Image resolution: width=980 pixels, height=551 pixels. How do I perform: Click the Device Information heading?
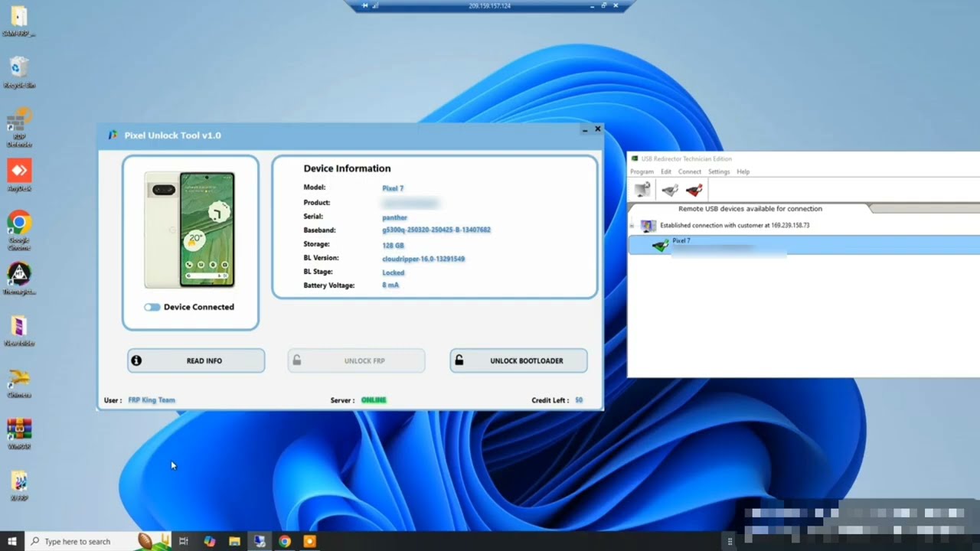[x=347, y=168]
